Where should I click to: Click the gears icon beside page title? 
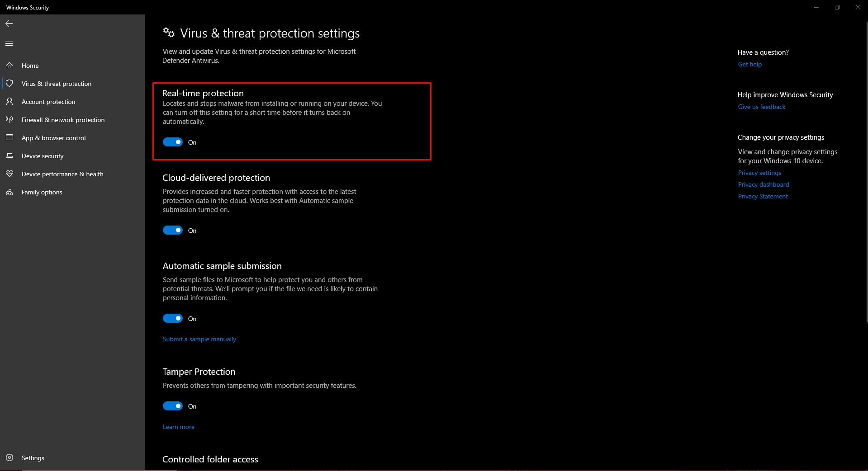[169, 33]
